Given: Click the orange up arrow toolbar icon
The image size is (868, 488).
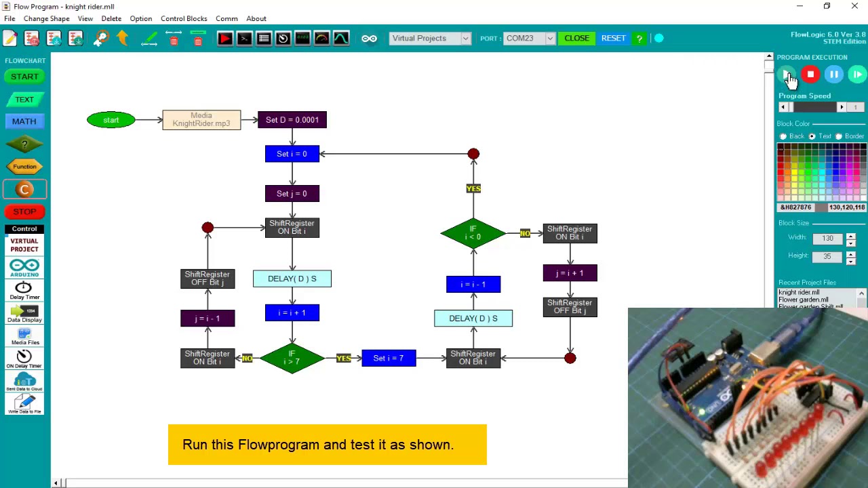Looking at the screenshot, I should [122, 39].
